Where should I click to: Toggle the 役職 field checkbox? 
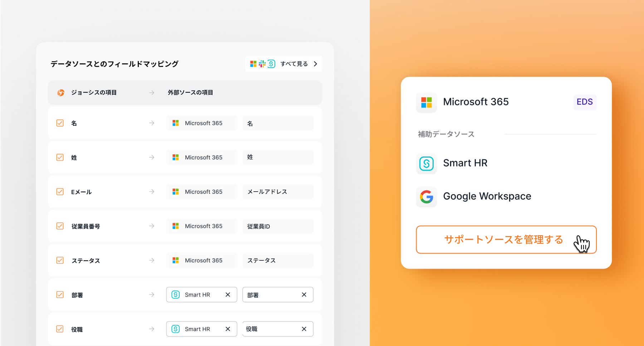click(x=60, y=329)
